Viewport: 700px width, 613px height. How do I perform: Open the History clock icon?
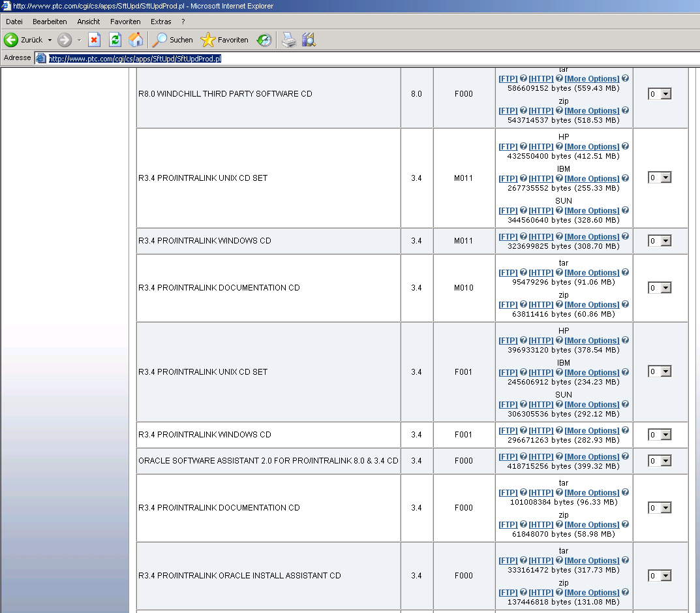(264, 40)
